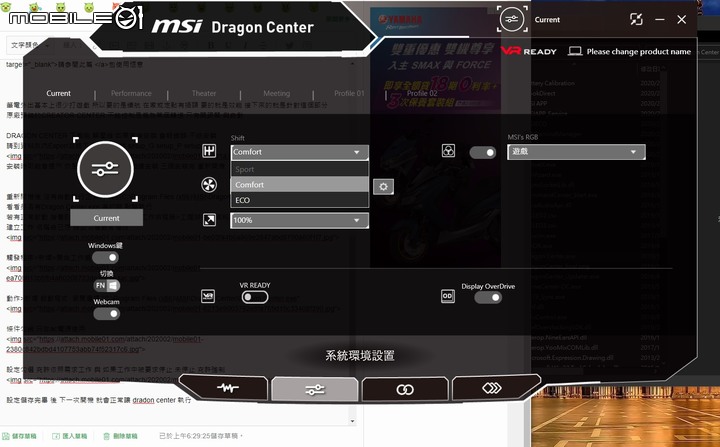Image resolution: width=720 pixels, height=447 pixels.
Task: Click the MSI RGB color wheel icon
Action: [x=448, y=150]
